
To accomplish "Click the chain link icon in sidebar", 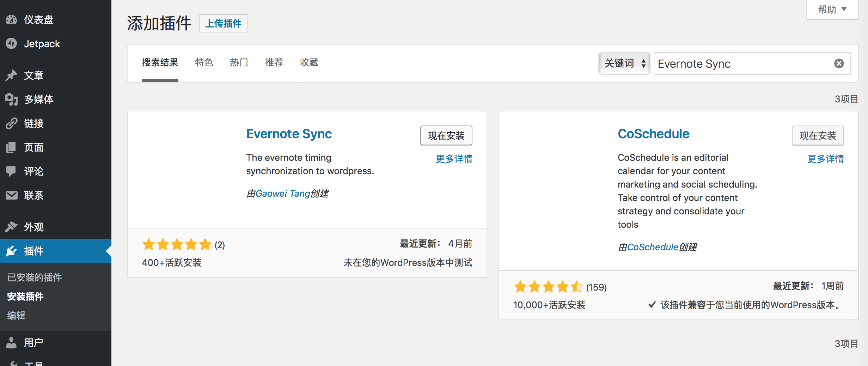I will (11, 123).
